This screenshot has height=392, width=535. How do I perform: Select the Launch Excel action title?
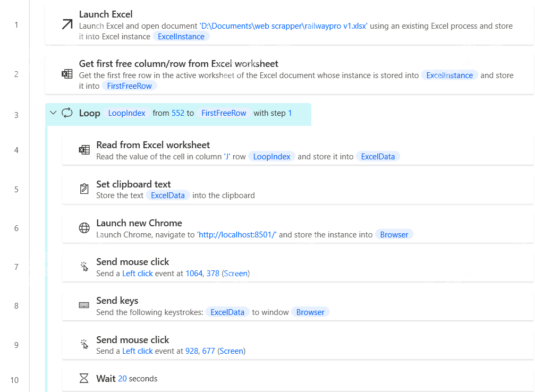click(106, 14)
